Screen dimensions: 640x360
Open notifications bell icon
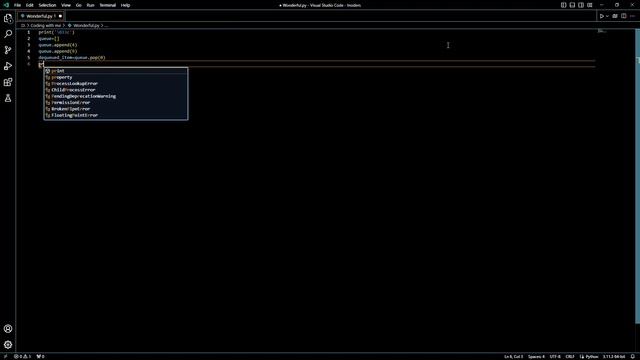pyautogui.click(x=633, y=356)
